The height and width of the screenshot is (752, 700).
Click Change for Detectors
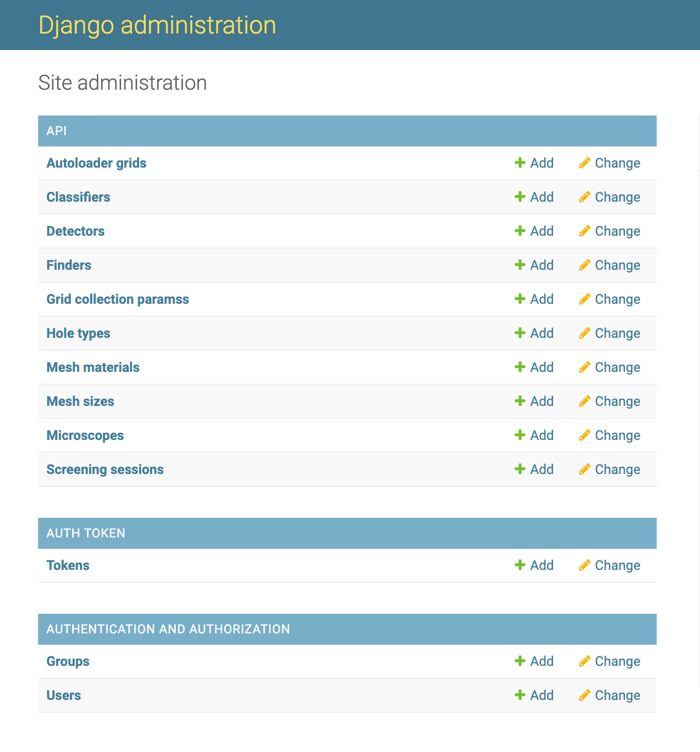[609, 231]
